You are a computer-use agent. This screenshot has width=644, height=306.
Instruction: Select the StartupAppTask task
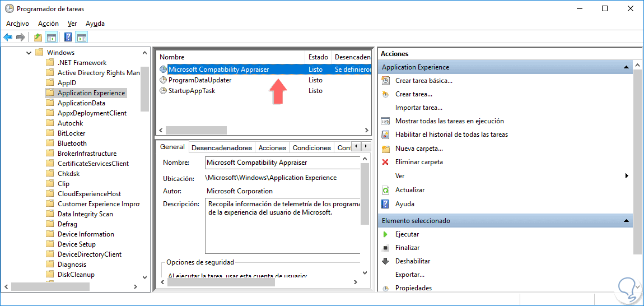click(192, 90)
